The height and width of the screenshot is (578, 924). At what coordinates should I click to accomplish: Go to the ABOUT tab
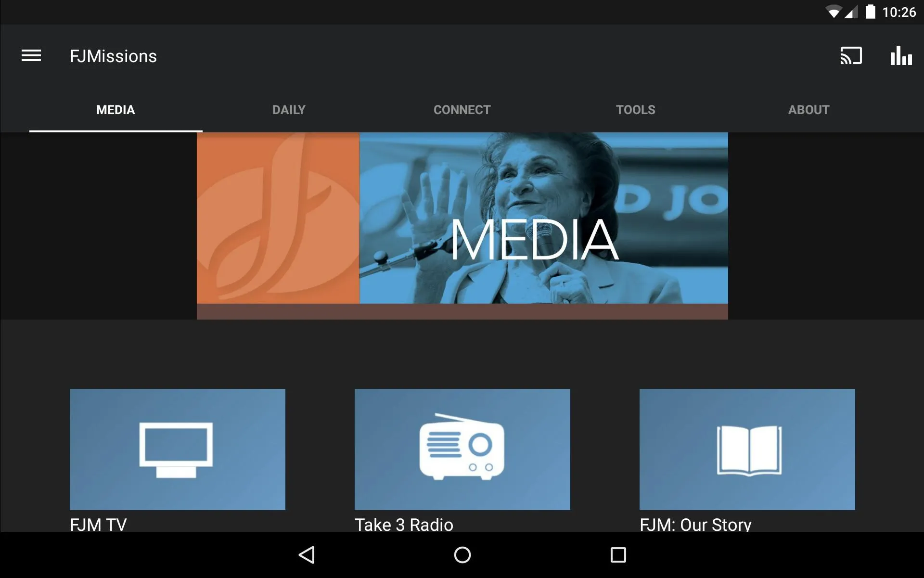coord(808,110)
